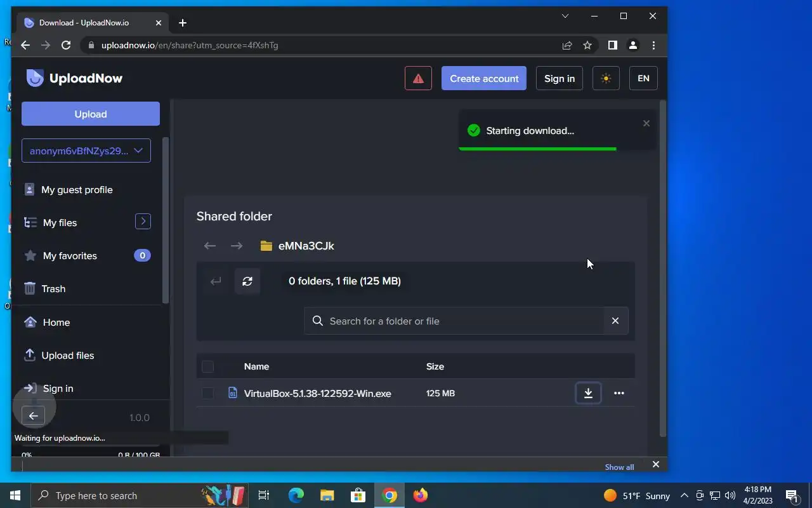Click Create account
Viewport: 812px width, 508px height.
484,78
